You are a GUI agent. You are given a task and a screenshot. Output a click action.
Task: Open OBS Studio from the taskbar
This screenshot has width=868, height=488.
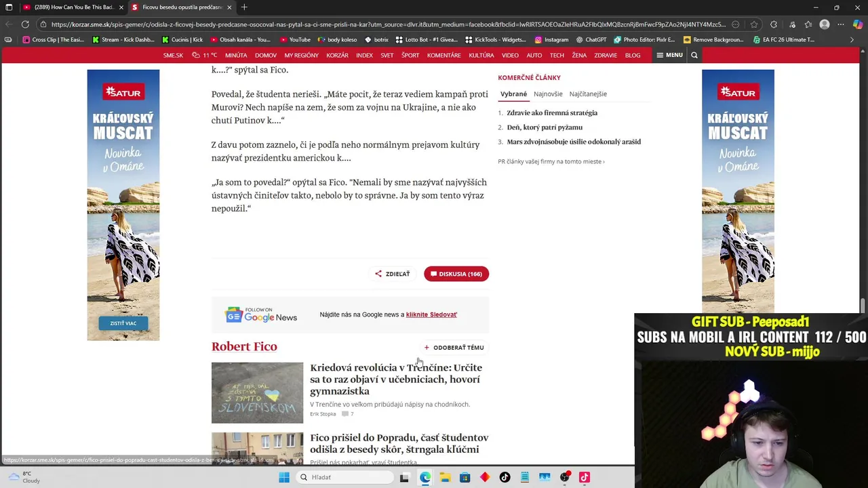pos(565,477)
